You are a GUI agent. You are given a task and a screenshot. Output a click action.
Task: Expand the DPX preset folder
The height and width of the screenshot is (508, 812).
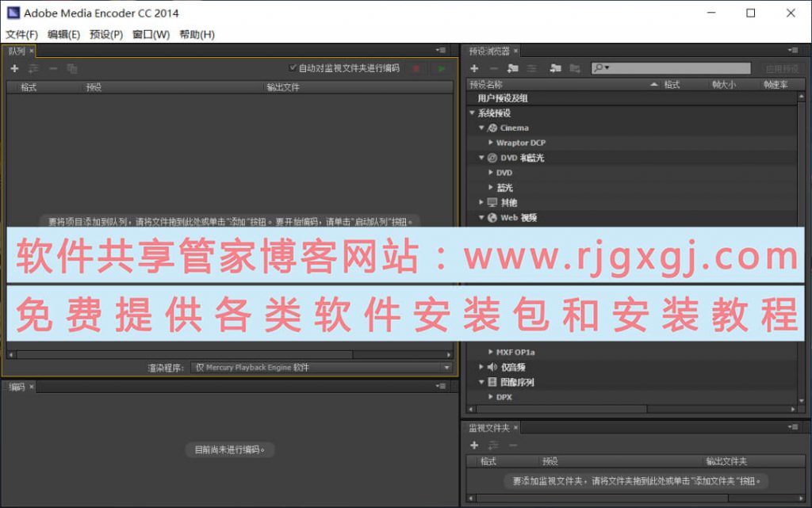pyautogui.click(x=490, y=397)
